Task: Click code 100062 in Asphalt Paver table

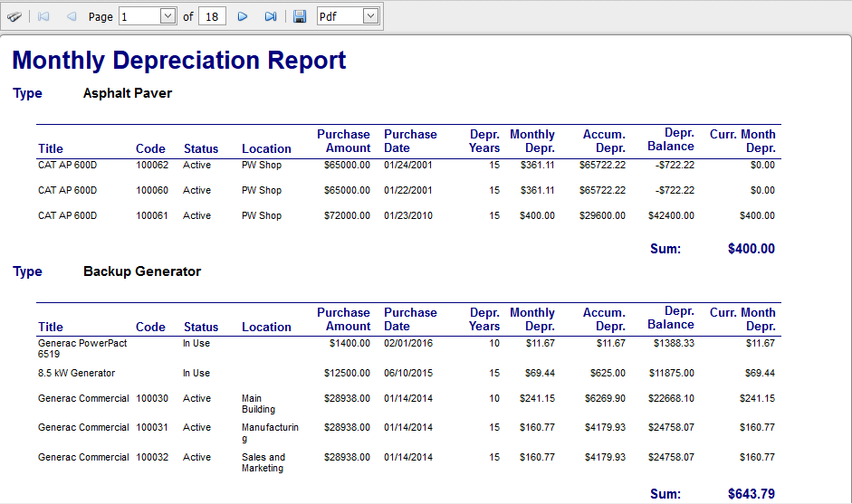Action: (152, 165)
